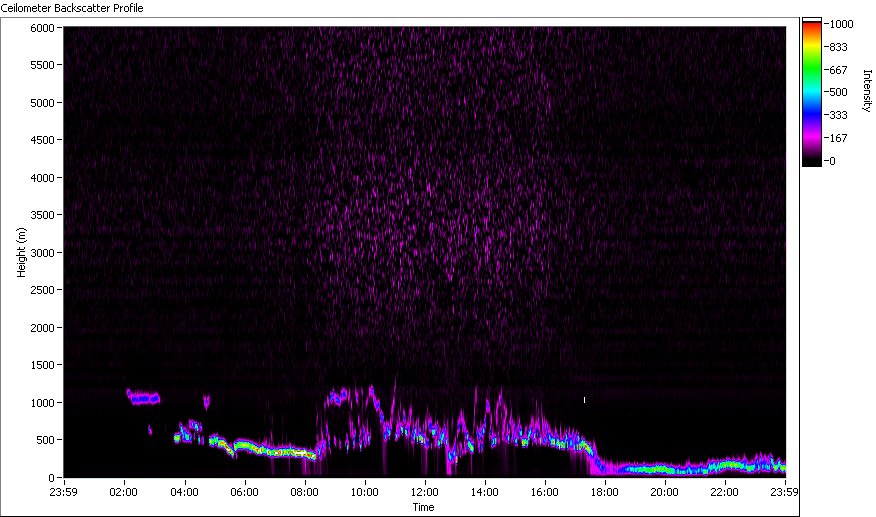Click the 08:00 time tick label
Screen dimensions: 876x517
pyautogui.click(x=304, y=492)
